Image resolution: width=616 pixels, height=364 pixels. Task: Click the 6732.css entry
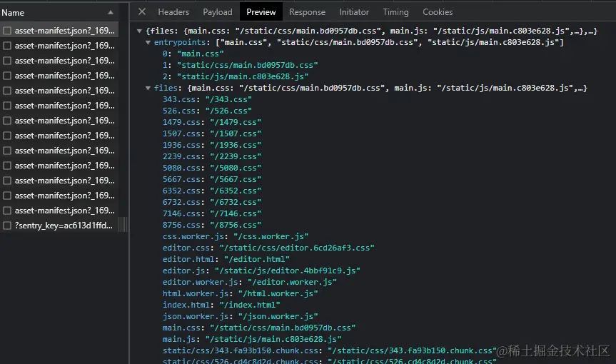212,202
